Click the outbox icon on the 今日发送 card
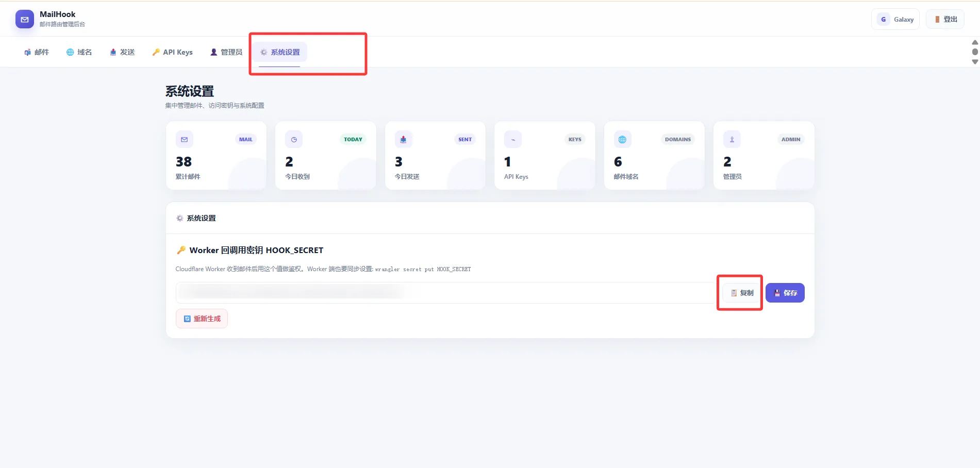 403,139
